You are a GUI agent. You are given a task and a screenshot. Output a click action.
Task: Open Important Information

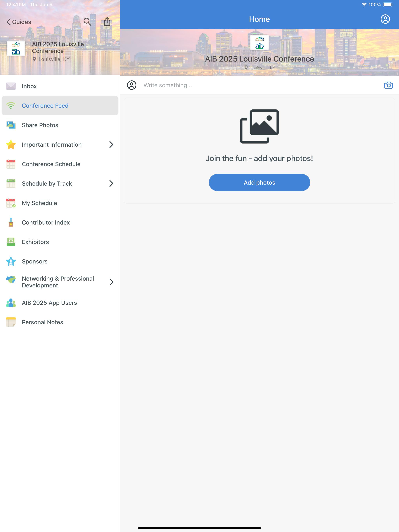click(x=60, y=144)
